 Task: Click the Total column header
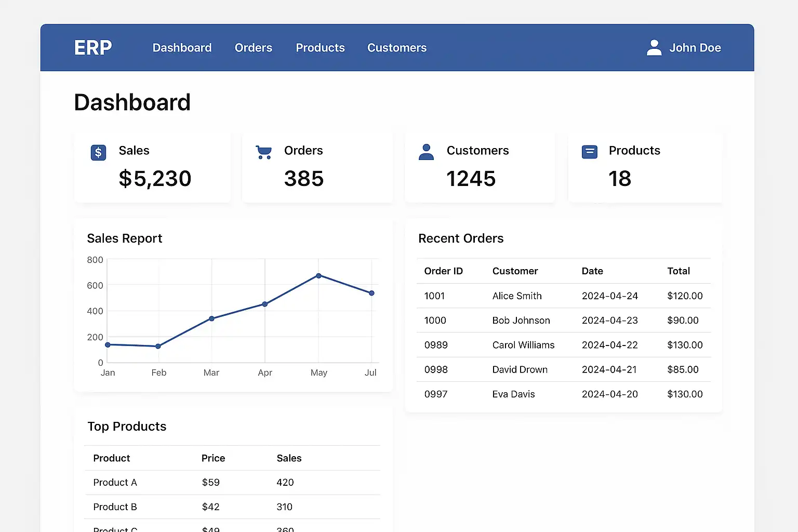tap(678, 271)
